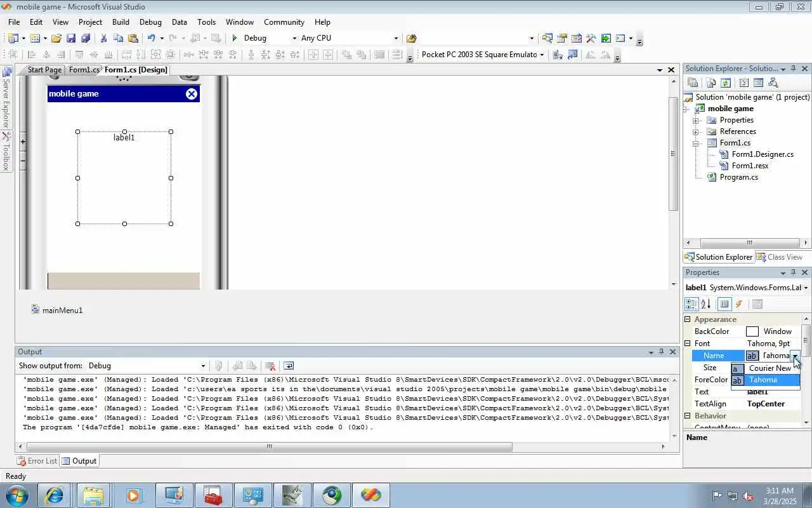This screenshot has height=508, width=812.
Task: Expand the Properties node in Solution Explorer
Action: coord(696,120)
